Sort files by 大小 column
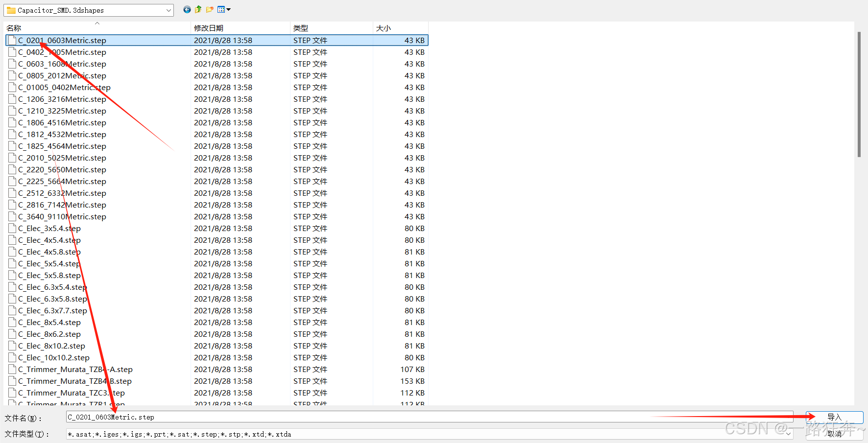Screen dimensions: 868x443 pos(400,28)
